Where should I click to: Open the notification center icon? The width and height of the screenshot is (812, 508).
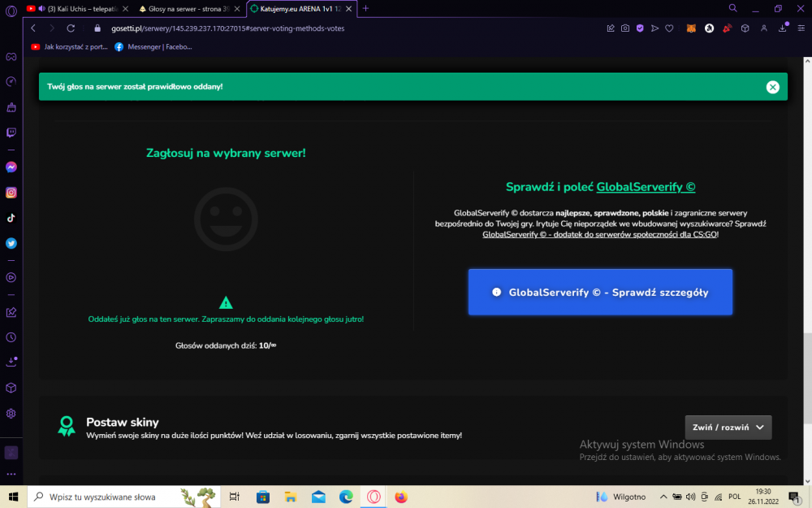(795, 497)
